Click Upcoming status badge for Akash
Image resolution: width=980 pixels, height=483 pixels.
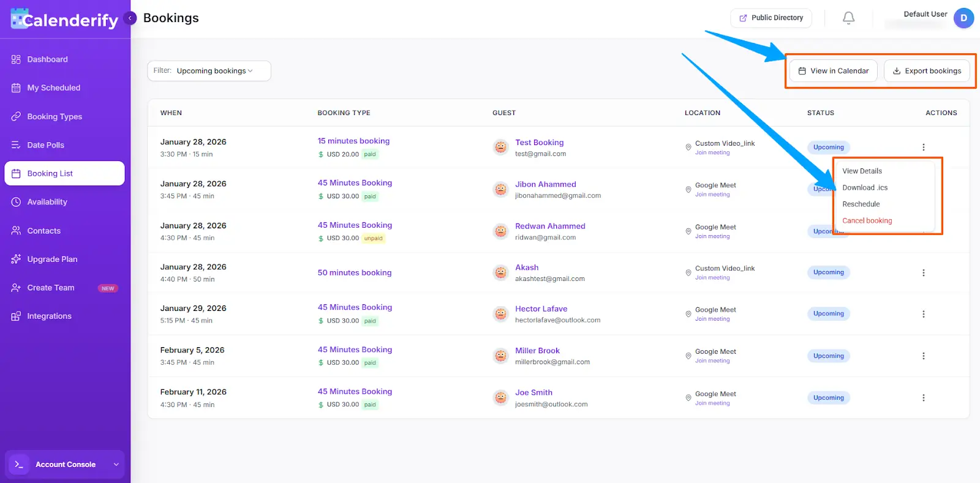tap(828, 272)
